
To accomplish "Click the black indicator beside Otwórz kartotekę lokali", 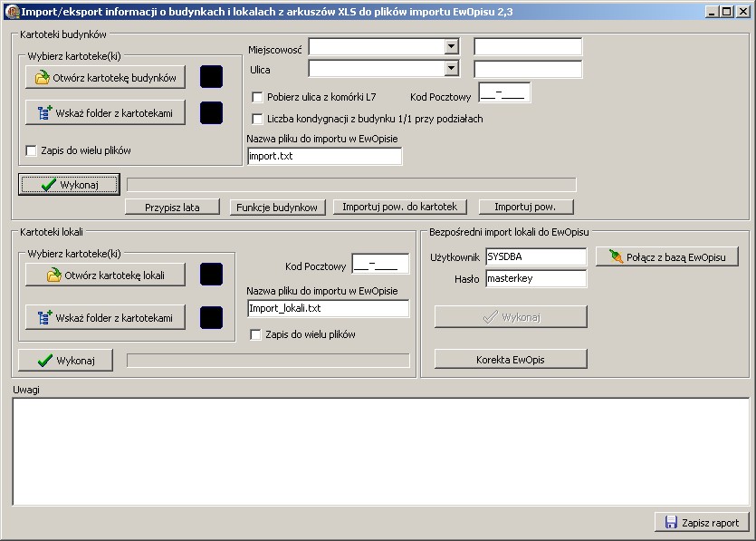I will 211,274.
